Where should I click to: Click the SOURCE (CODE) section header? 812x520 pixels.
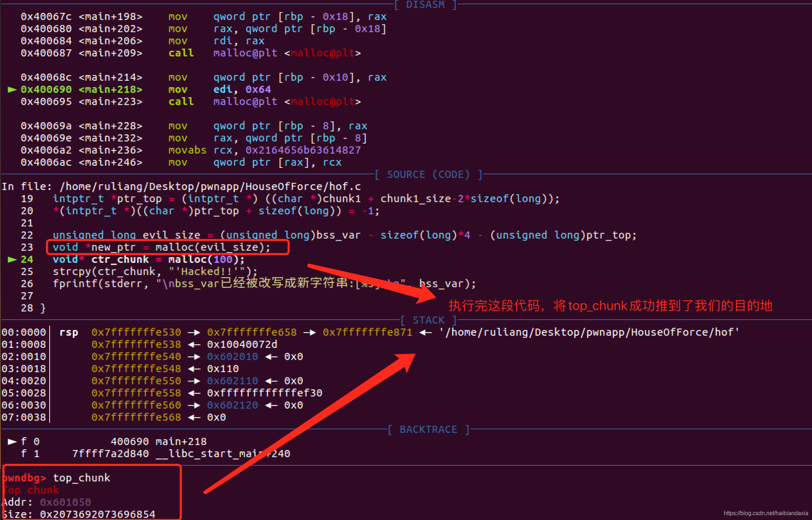428,174
